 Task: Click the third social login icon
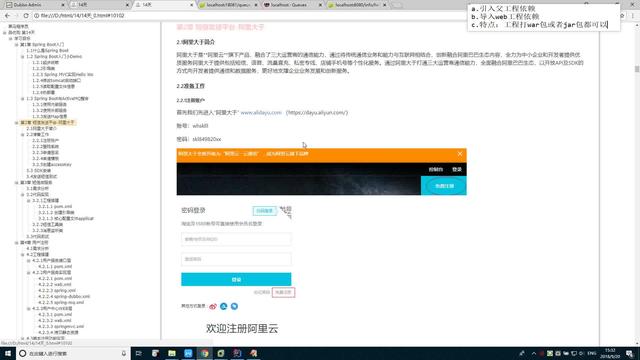click(x=234, y=306)
